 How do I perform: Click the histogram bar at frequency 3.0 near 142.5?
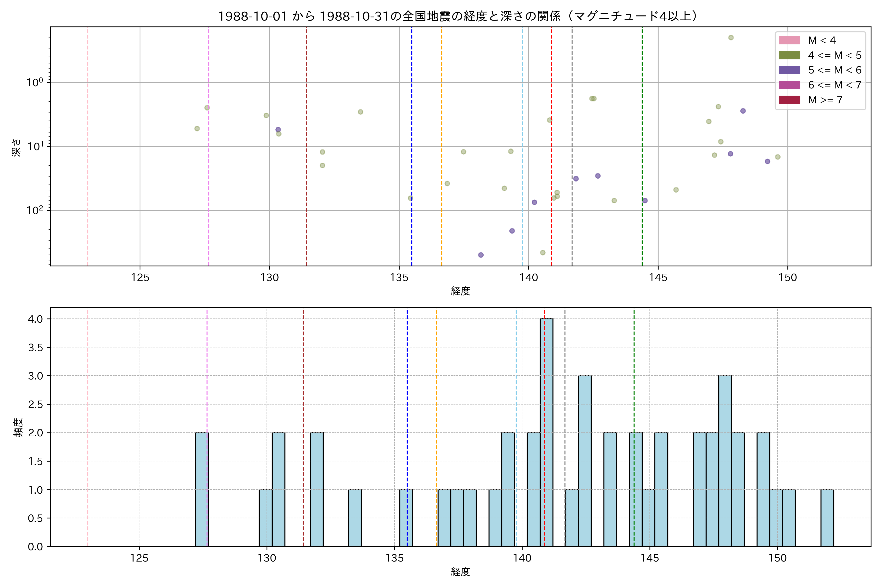585,461
